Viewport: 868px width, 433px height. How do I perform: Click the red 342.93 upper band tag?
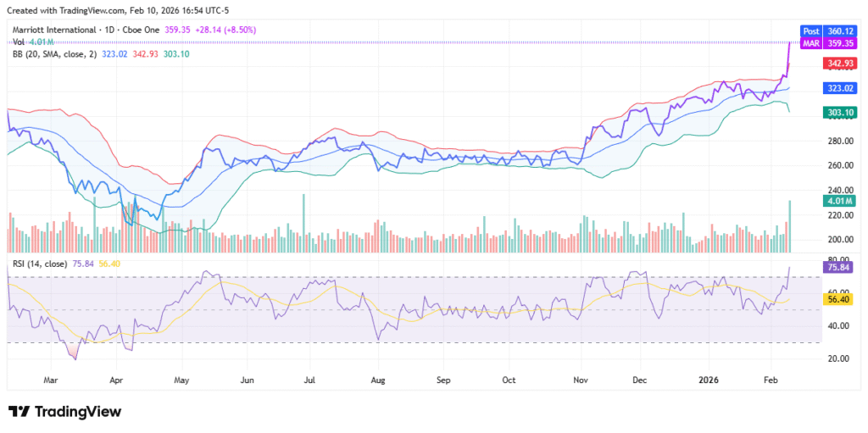[x=839, y=63]
